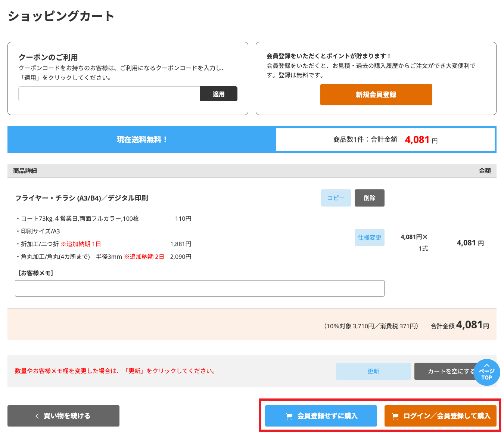Click the 商品詳細 column header

(x=25, y=171)
